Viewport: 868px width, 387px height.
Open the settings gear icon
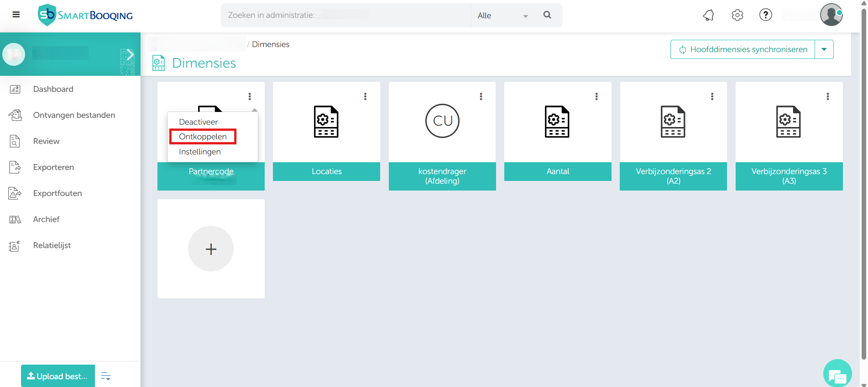point(737,15)
